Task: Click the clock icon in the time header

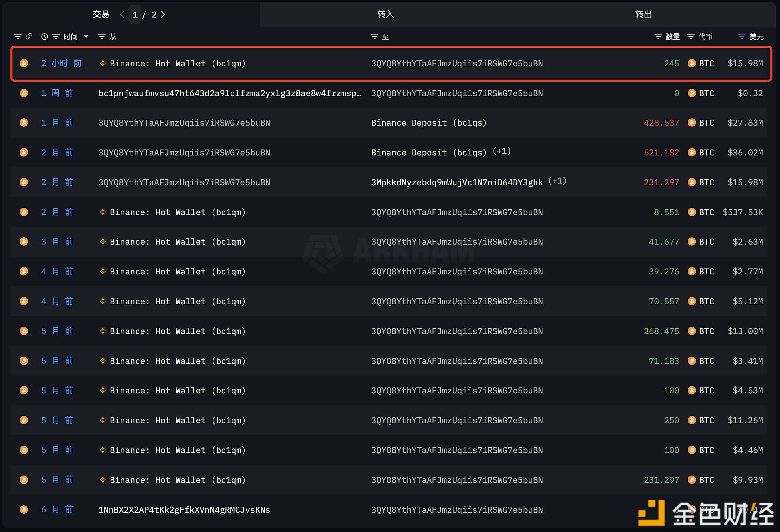Action: pos(45,36)
